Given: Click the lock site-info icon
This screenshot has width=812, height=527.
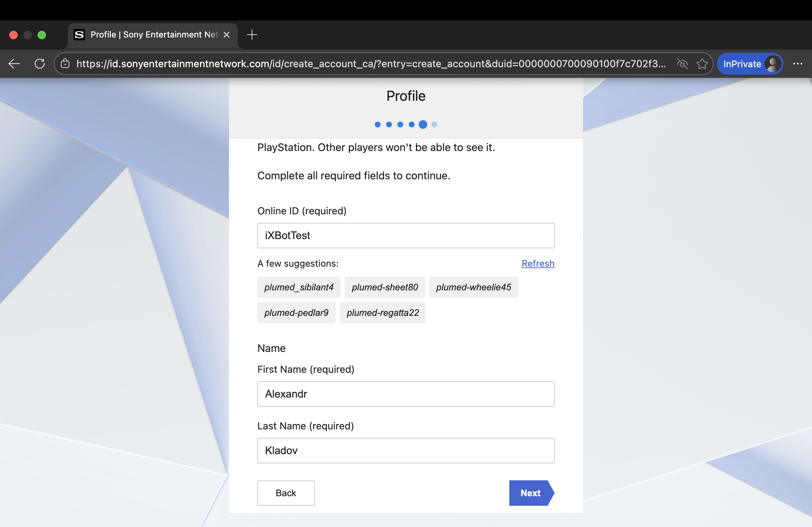Looking at the screenshot, I should (x=65, y=64).
